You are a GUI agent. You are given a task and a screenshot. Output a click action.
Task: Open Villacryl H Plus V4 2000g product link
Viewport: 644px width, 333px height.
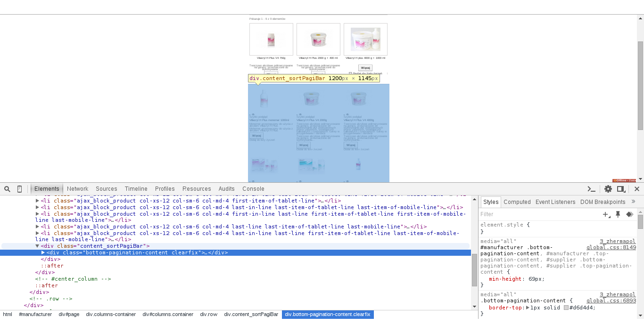312,120
